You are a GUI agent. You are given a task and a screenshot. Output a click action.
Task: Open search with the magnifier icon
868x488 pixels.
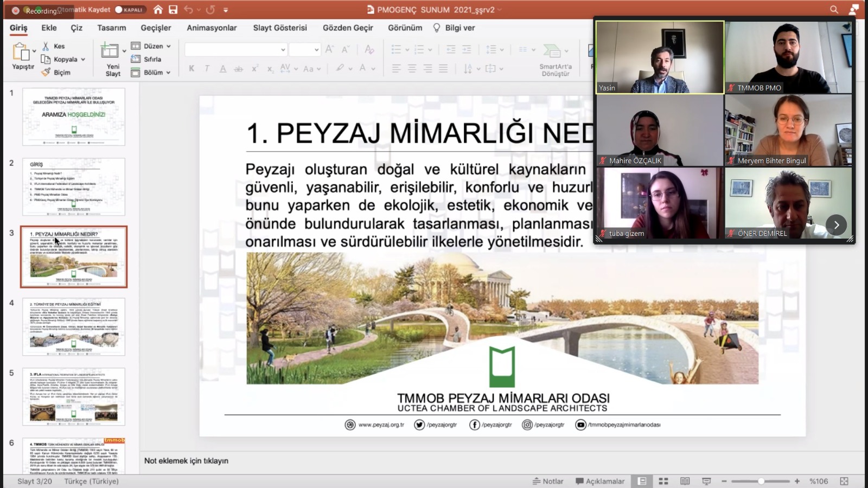coord(834,9)
